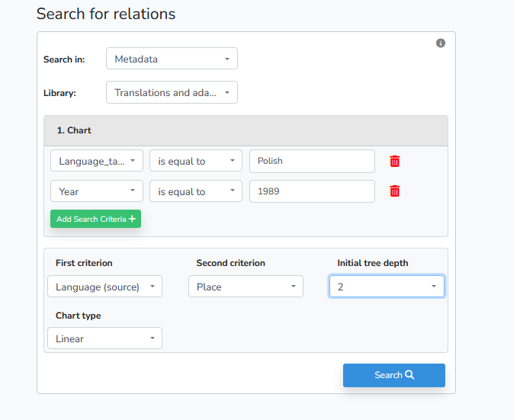This screenshot has width=520, height=420.
Task: Delete the Polish language criterion row
Action: click(x=394, y=161)
